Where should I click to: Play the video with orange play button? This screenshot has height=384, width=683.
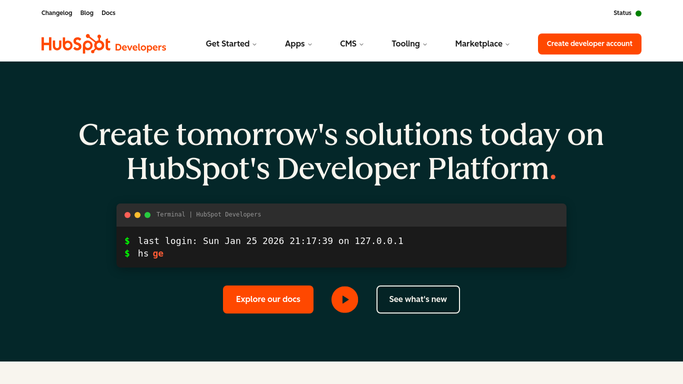click(x=345, y=300)
